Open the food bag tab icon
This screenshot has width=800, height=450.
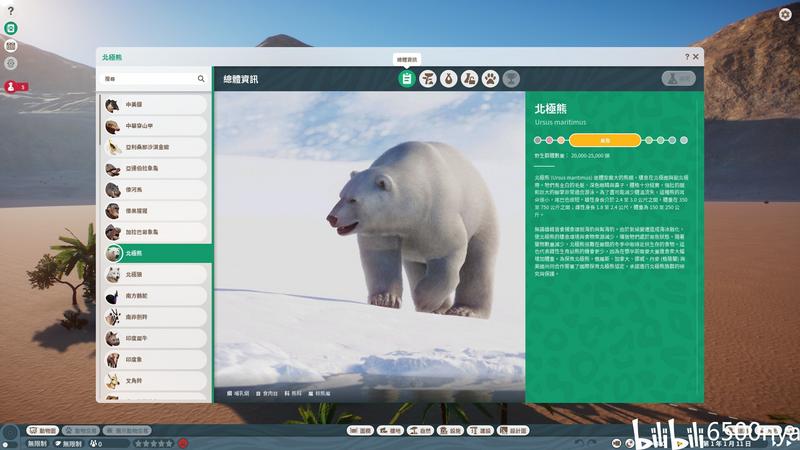pos(448,79)
